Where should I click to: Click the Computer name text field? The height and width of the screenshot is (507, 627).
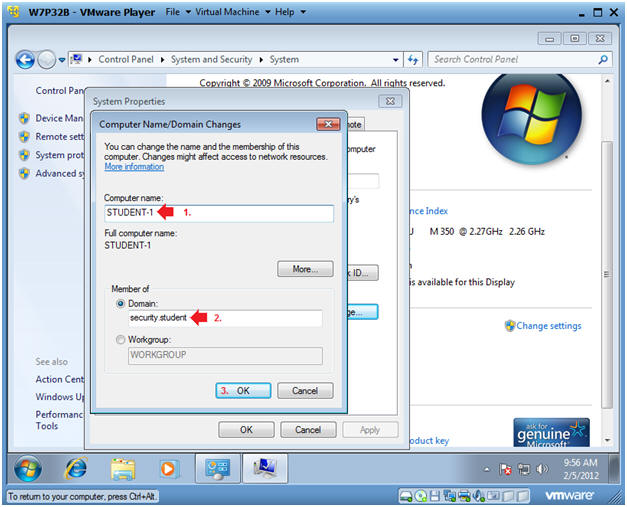pos(219,213)
